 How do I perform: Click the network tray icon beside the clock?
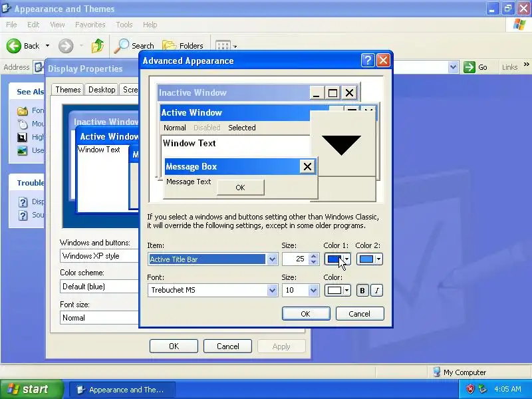click(482, 389)
